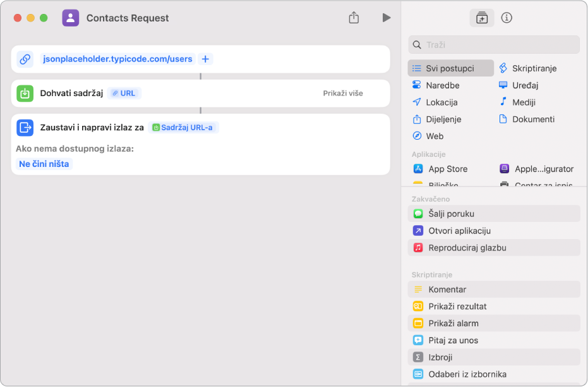The height and width of the screenshot is (387, 588).
Task: Expand Prikaži više options
Action: 343,93
